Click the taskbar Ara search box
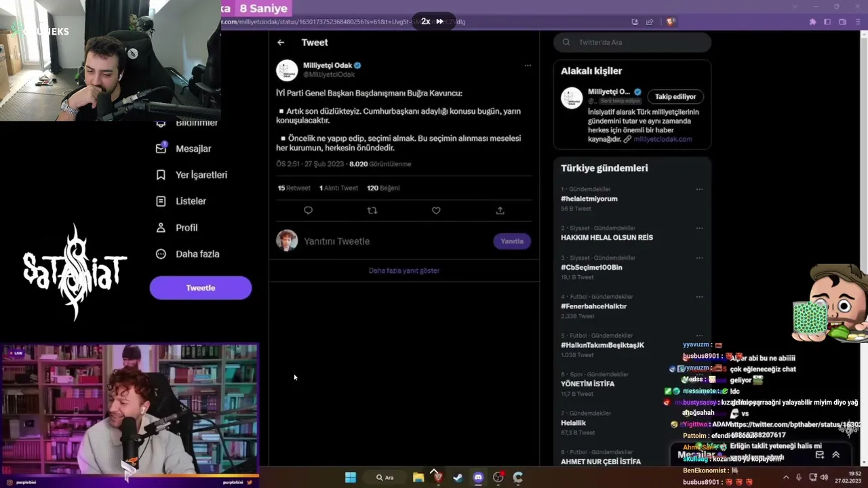Screen dimensions: 868x488 (x=385, y=477)
